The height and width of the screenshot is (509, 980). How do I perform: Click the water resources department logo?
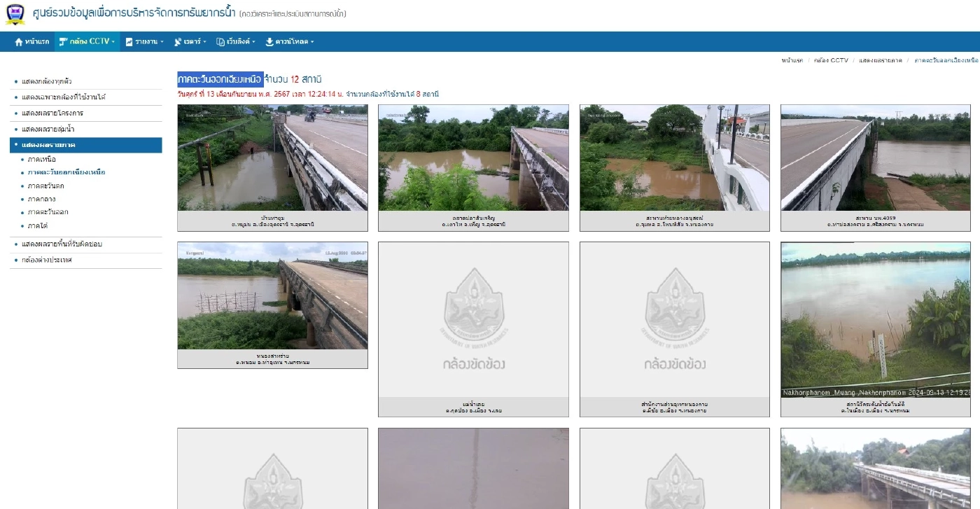(x=15, y=14)
